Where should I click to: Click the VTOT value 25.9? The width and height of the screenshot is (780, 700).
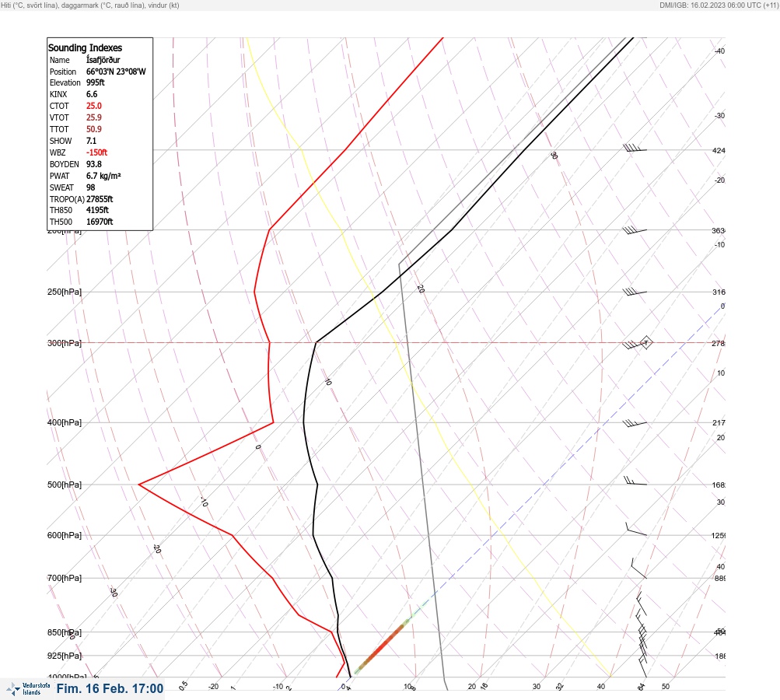[93, 117]
